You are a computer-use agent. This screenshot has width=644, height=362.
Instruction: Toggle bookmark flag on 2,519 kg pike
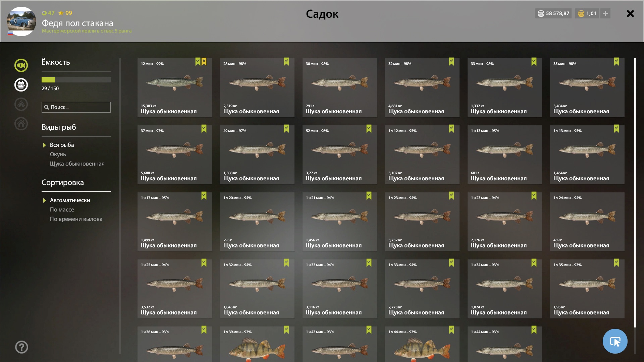286,62
